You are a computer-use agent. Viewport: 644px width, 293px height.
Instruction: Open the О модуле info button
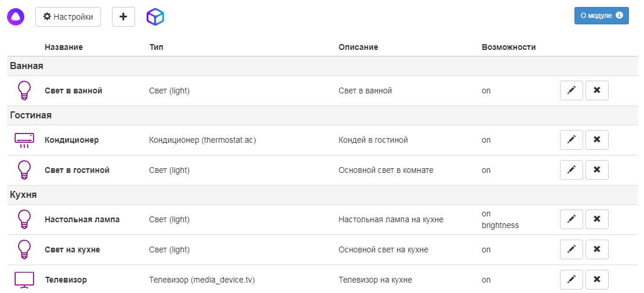(x=601, y=16)
